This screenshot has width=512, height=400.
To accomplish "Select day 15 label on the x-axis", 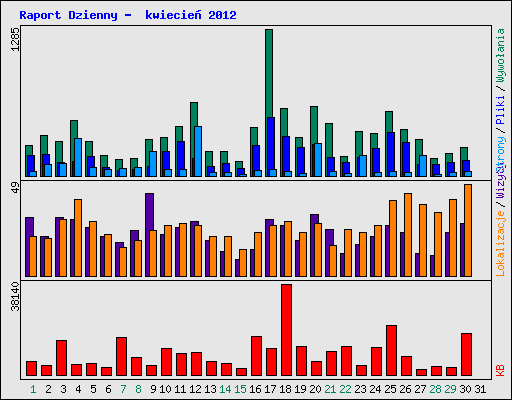I will 240,389.
